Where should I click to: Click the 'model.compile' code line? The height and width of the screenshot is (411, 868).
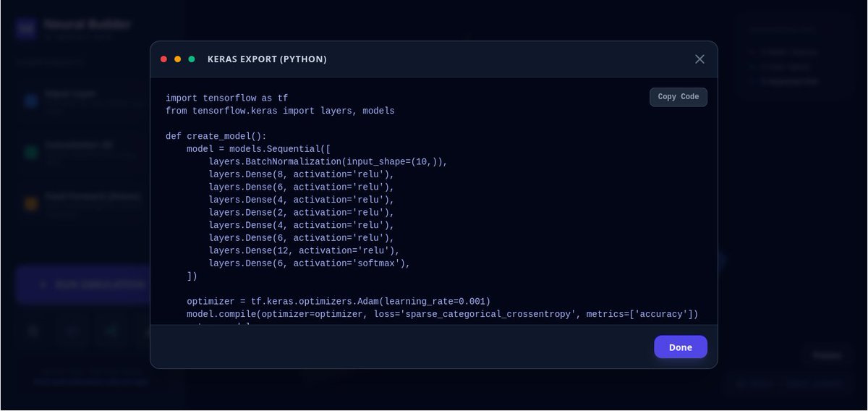coord(443,314)
